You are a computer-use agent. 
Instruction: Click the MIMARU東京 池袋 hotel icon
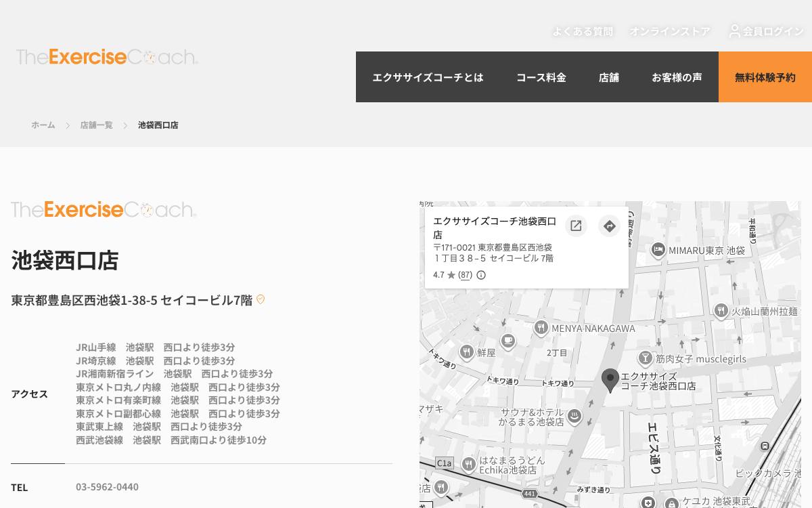click(658, 250)
